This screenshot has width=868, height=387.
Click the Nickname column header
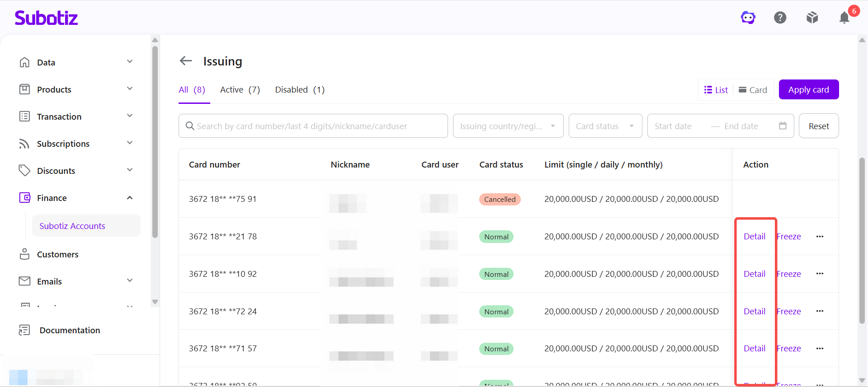[x=350, y=164]
